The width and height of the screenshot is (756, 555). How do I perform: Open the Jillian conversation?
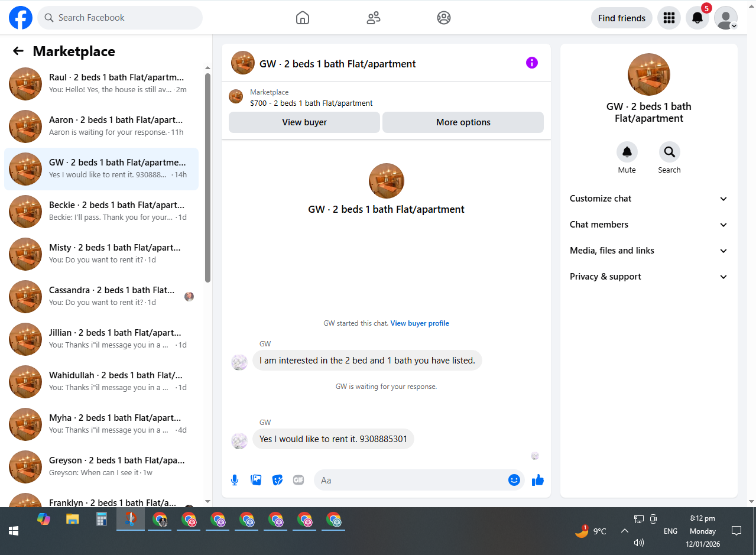102,339
